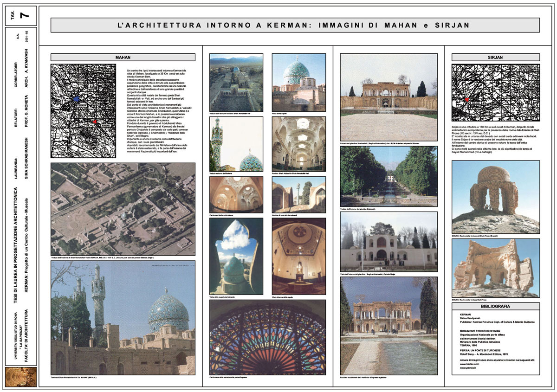
Task: Open the pavilion with reflecting pool photo
Action: pyautogui.click(x=389, y=326)
